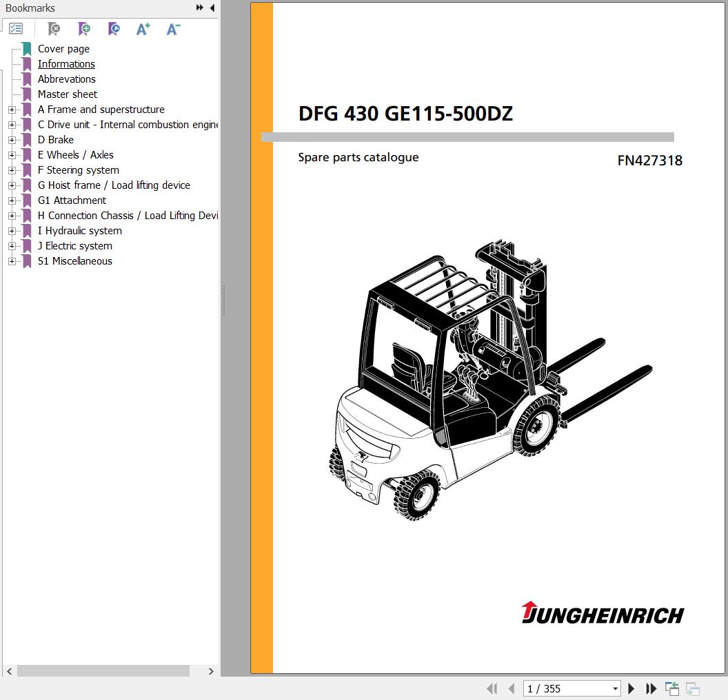
Task: Expand the A Frame and superstructure bookmark
Action: coord(12,110)
